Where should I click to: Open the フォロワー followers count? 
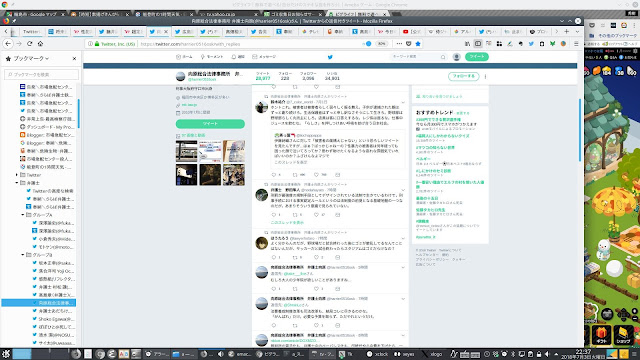pyautogui.click(x=308, y=76)
